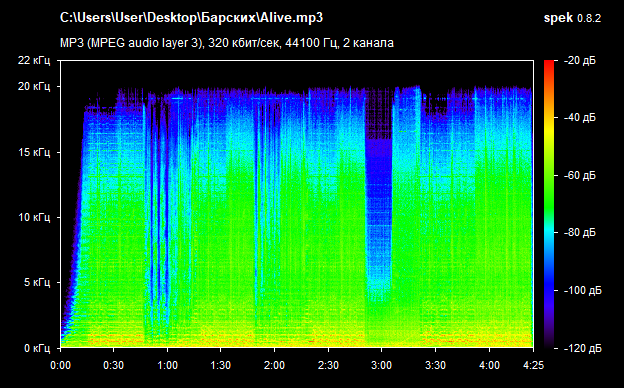The height and width of the screenshot is (388, 624).
Task: Click the -120 дБ scale label
Action: pos(583,348)
